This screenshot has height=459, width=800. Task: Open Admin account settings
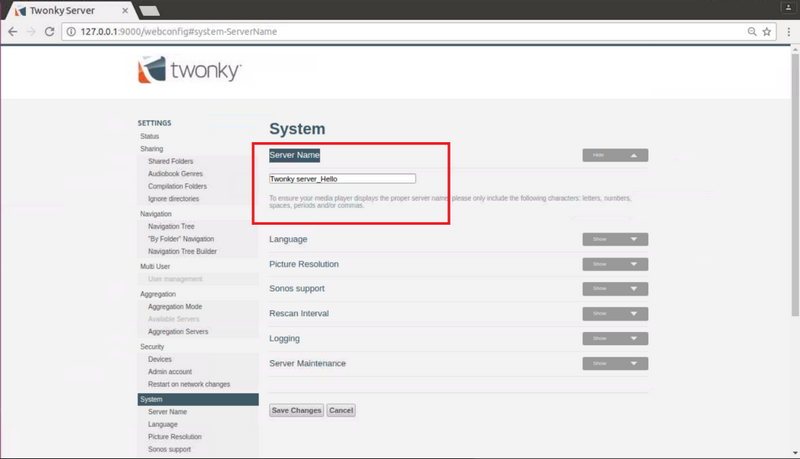coord(170,372)
